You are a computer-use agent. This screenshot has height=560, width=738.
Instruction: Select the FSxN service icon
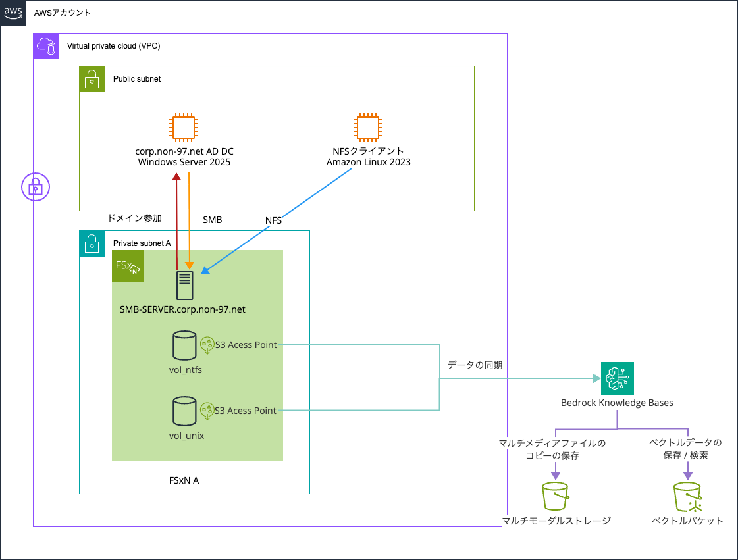128,267
